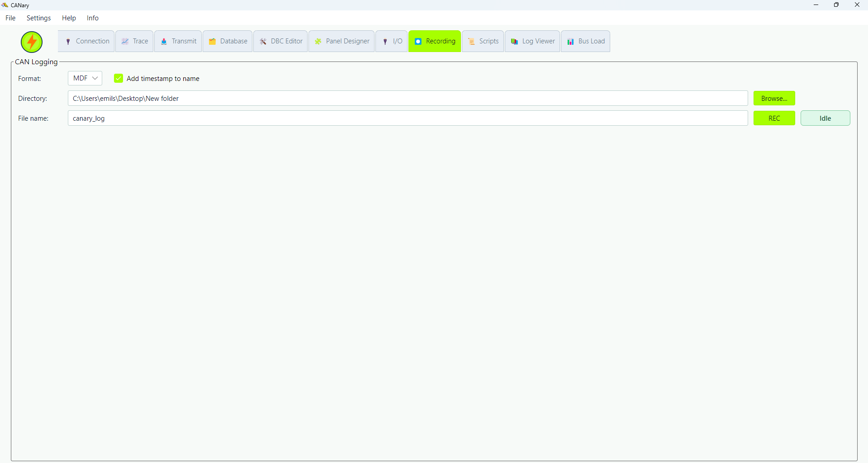
Task: Open the Bus Load tab
Action: tap(586, 41)
